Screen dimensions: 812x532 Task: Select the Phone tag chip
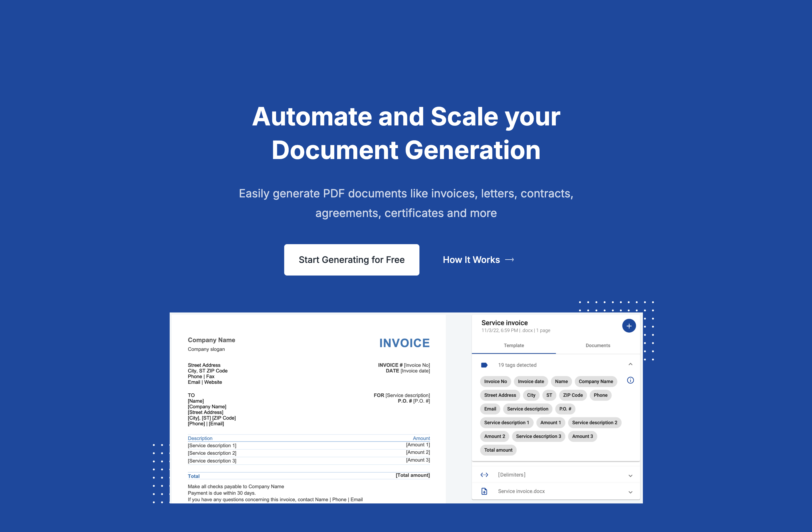(x=601, y=395)
